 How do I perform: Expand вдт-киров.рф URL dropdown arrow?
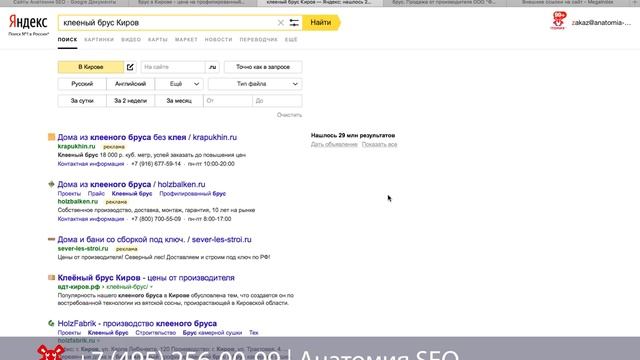(151, 287)
